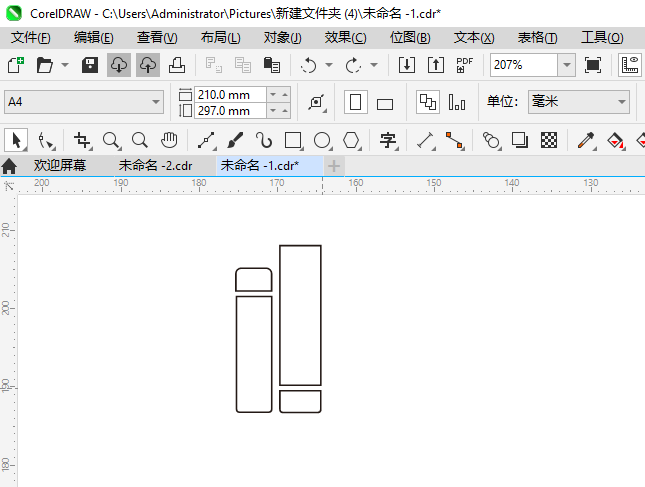
Task: Open the units 毫米 dropdown
Action: [x=579, y=102]
